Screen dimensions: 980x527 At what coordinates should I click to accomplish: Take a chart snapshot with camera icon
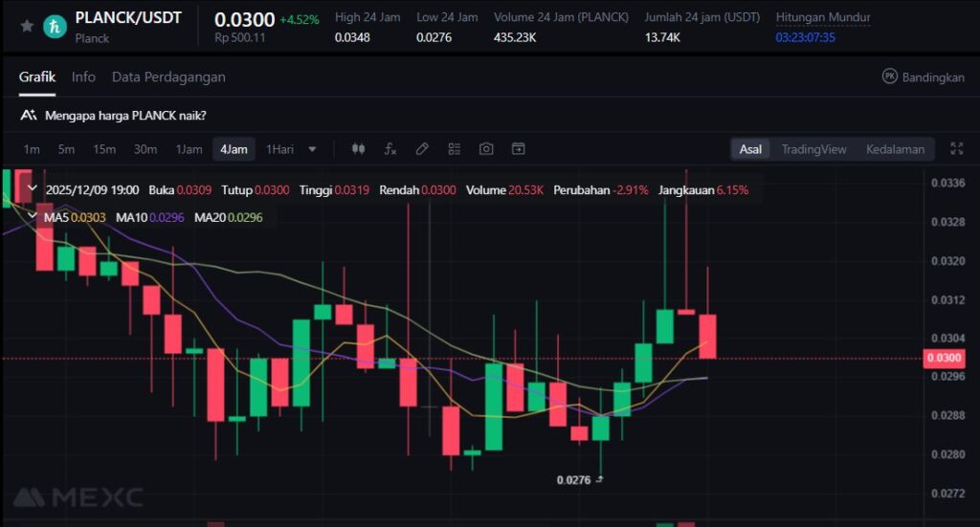pyautogui.click(x=486, y=149)
